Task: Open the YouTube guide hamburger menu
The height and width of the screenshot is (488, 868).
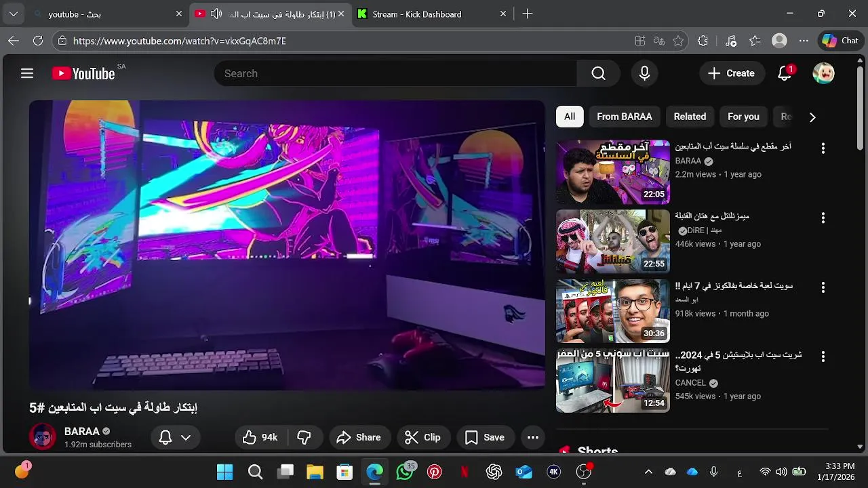Action: (27, 73)
